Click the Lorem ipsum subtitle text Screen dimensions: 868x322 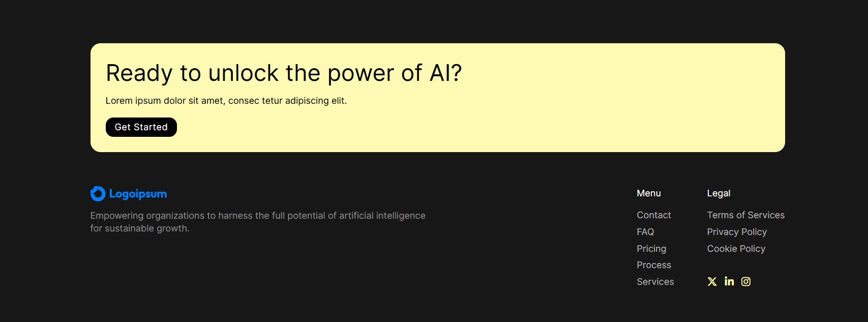tap(226, 101)
